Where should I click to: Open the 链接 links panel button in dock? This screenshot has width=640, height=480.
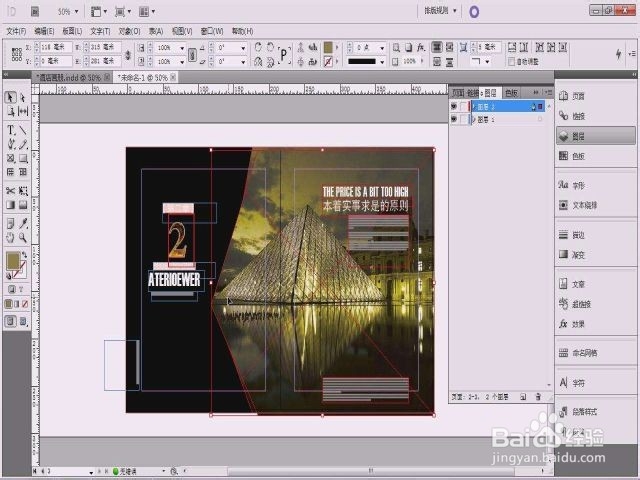click(596, 116)
